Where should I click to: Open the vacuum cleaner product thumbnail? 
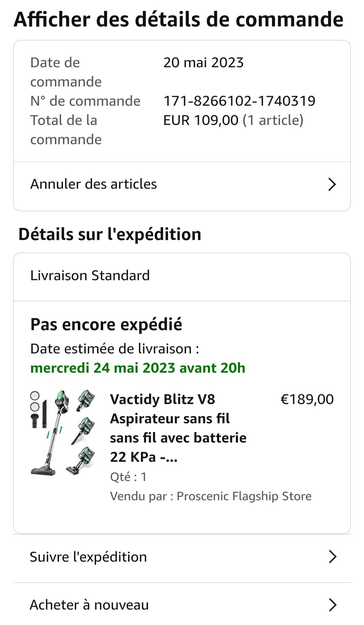63,433
